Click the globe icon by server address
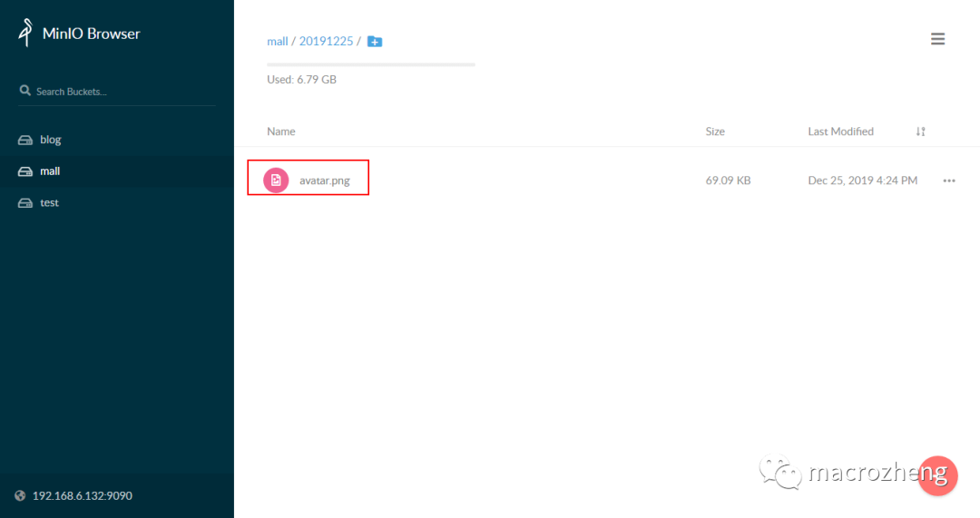Image resolution: width=980 pixels, height=518 pixels. pos(20,495)
